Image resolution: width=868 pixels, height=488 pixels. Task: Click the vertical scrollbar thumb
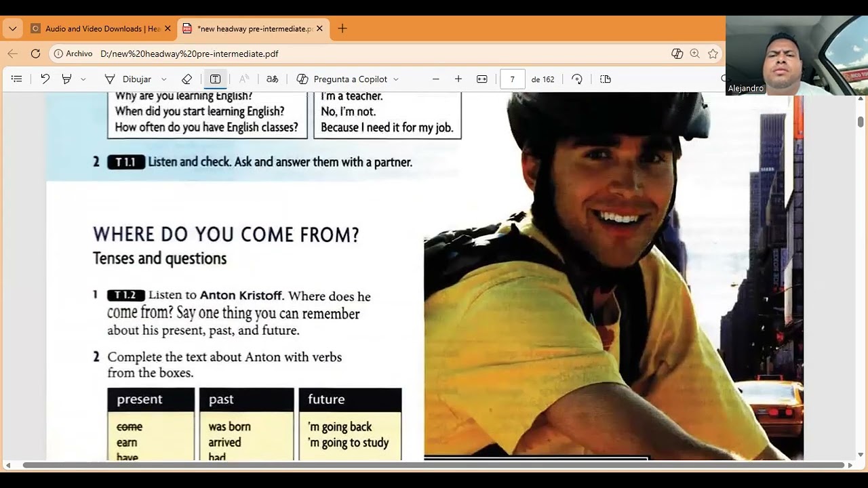861,122
